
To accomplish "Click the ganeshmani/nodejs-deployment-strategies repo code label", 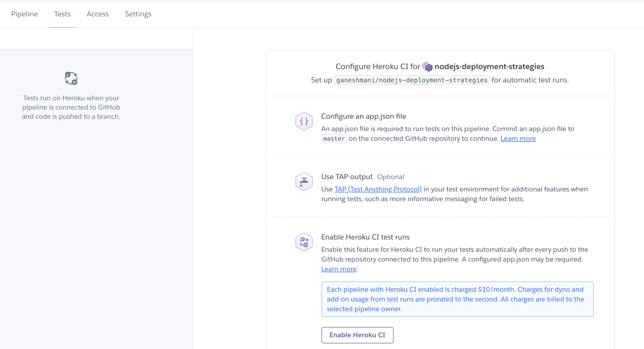I will [412, 80].
